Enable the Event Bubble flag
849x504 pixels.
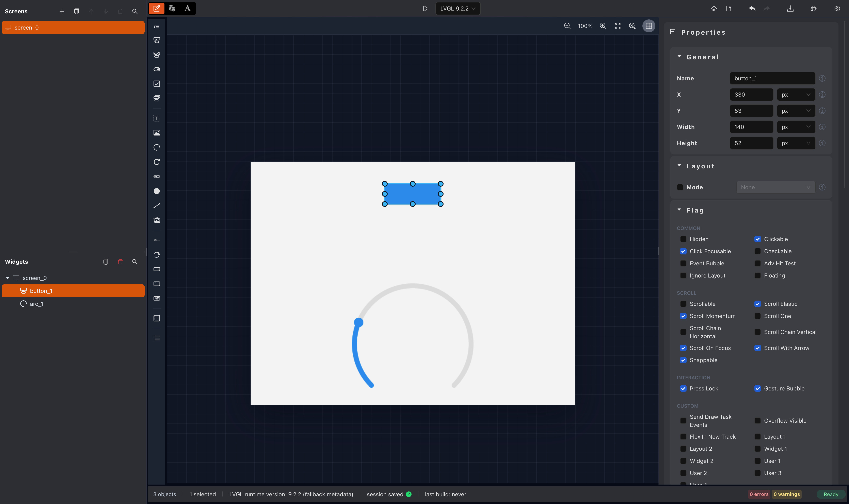click(x=683, y=264)
